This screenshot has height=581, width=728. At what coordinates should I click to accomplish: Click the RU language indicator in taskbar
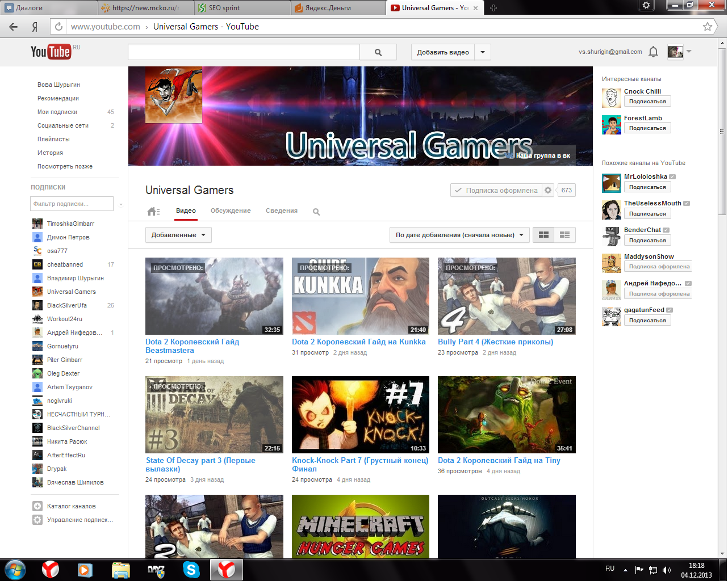click(610, 569)
